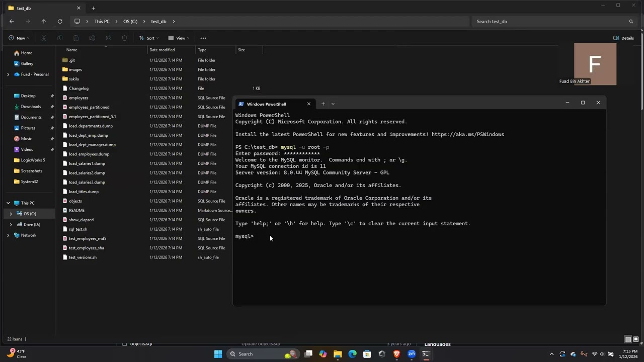644x362 pixels.
Task: Open the weather widget on taskbar
Action: (16, 354)
